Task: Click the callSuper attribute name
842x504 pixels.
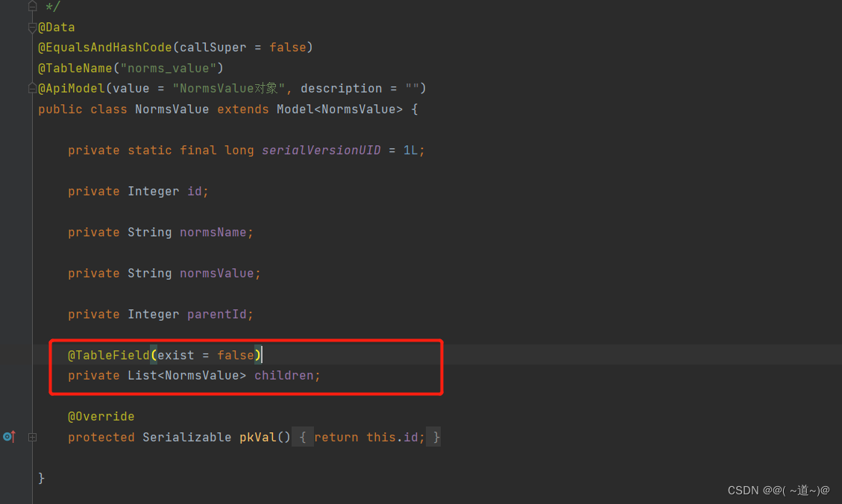Action: tap(213, 48)
